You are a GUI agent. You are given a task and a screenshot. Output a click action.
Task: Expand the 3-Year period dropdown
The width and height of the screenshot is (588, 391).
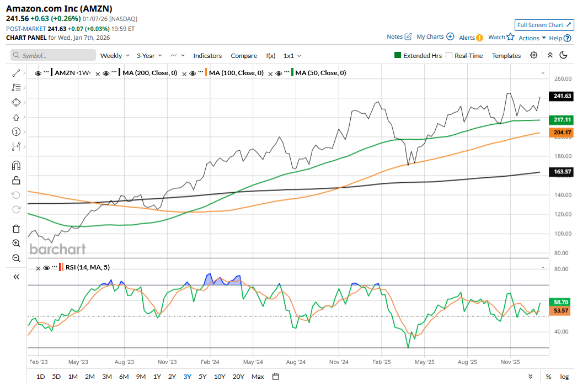149,56
